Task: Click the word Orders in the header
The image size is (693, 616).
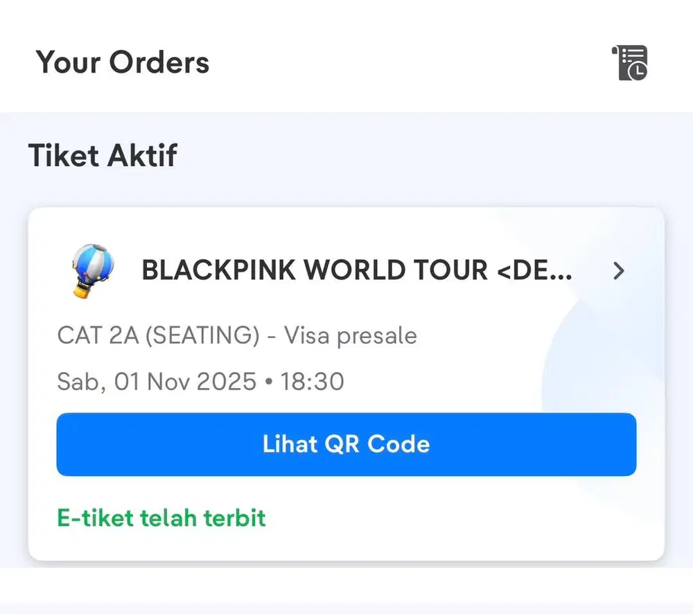Action: click(159, 62)
